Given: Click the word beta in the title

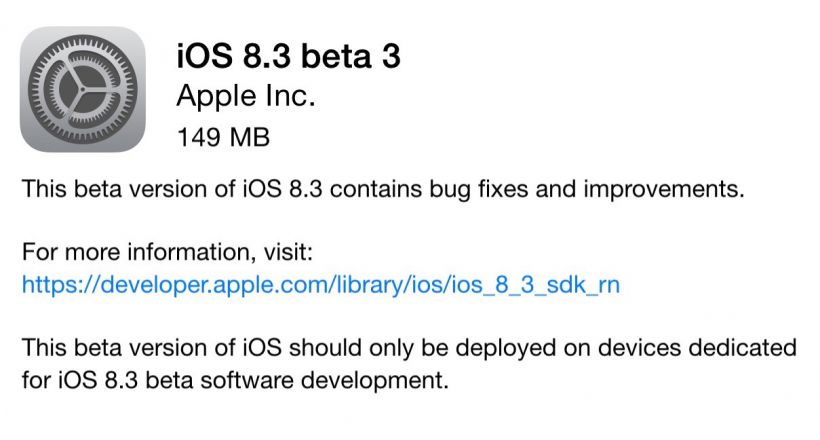Looking at the screenshot, I should click(x=336, y=56).
